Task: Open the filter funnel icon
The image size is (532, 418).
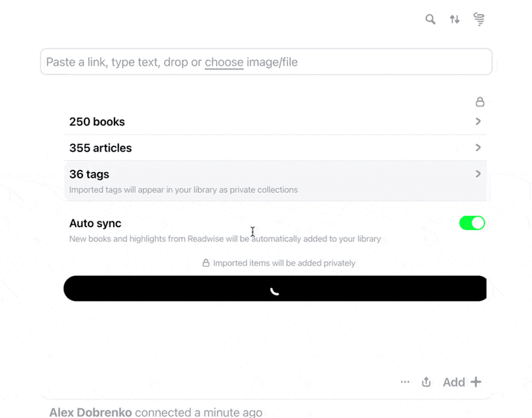Action: click(479, 20)
